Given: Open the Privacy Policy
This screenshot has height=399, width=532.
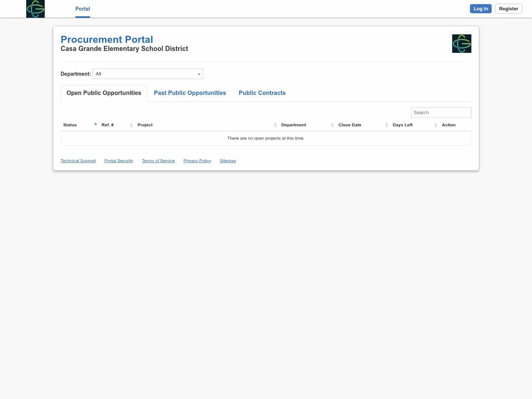Looking at the screenshot, I should point(197,160).
